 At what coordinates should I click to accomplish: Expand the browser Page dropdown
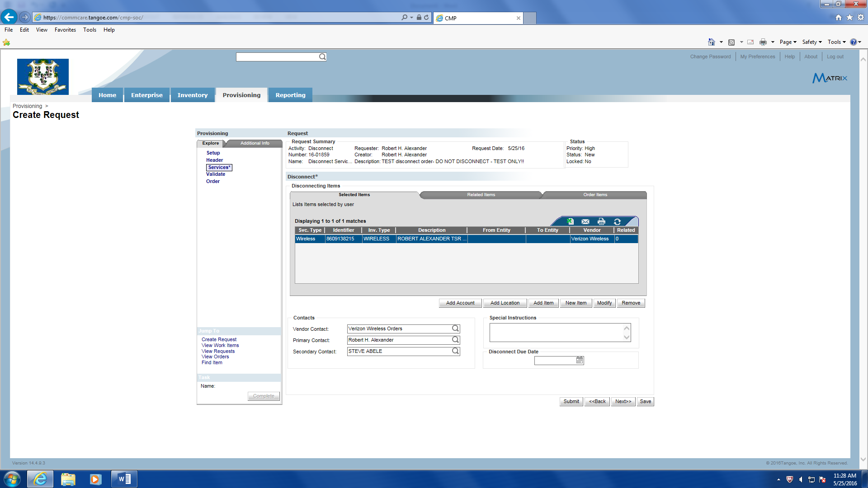788,42
